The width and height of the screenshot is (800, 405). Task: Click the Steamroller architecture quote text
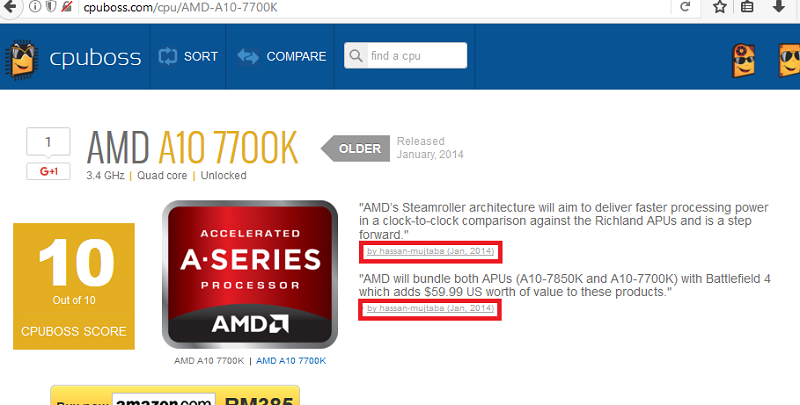click(563, 221)
